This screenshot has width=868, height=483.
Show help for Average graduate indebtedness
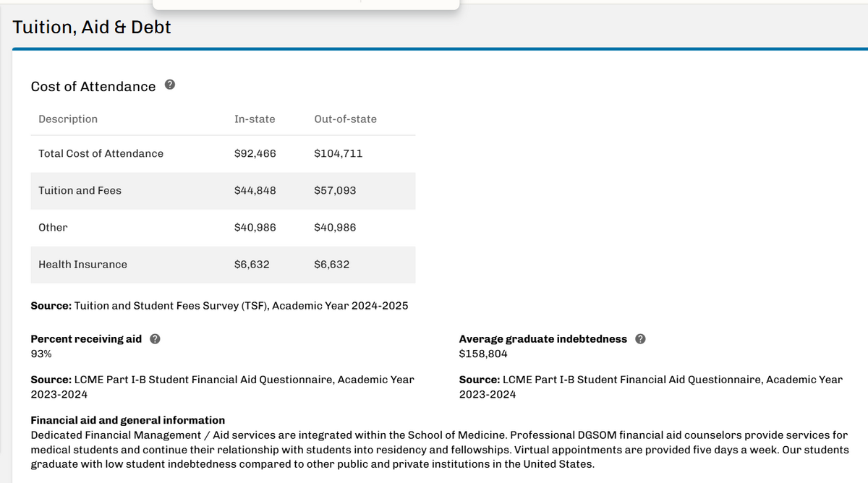click(639, 339)
